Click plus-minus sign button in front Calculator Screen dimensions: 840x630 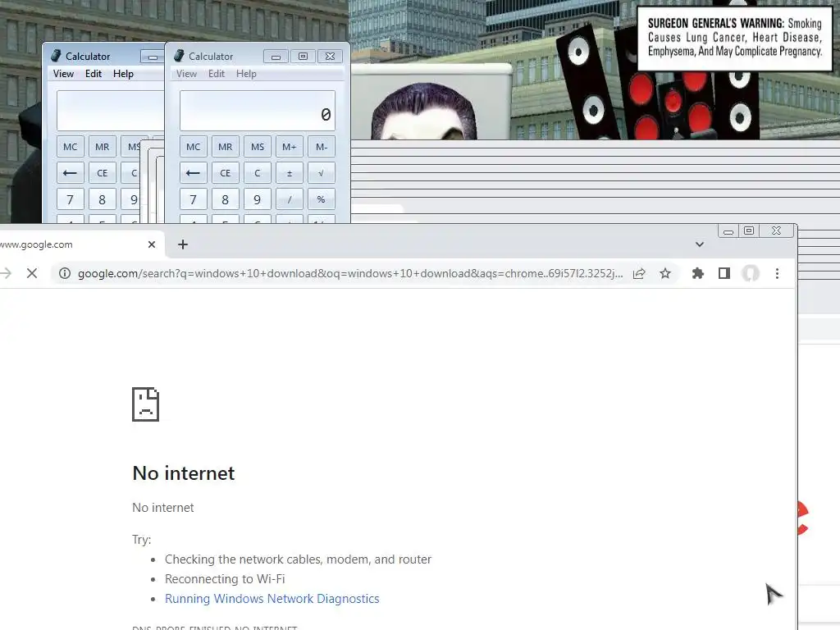290,173
